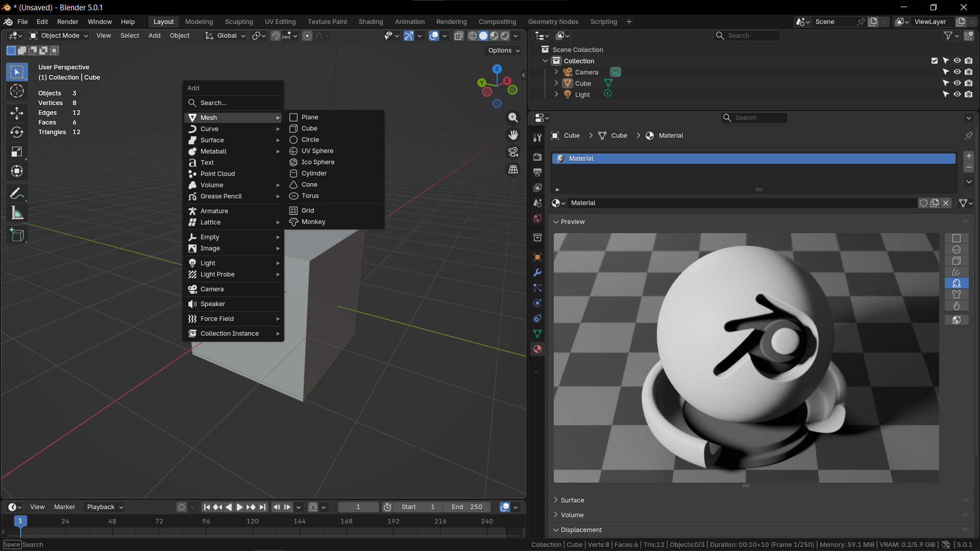Toggle camera view icon in viewport

(513, 152)
